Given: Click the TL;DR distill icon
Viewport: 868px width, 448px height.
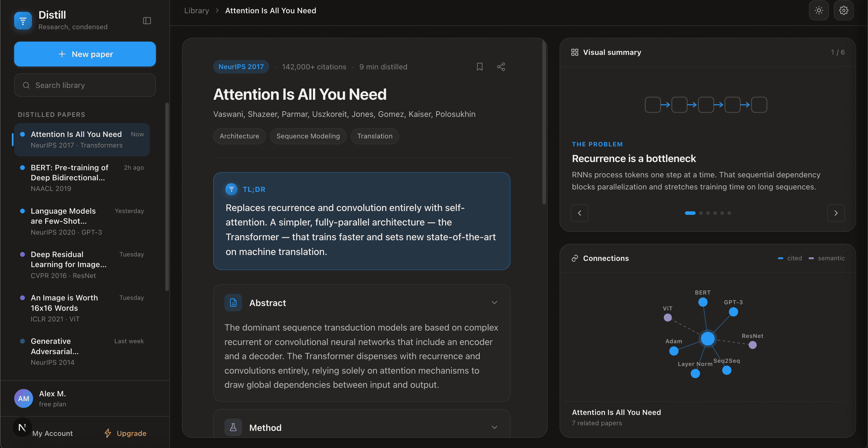Looking at the screenshot, I should click(231, 189).
